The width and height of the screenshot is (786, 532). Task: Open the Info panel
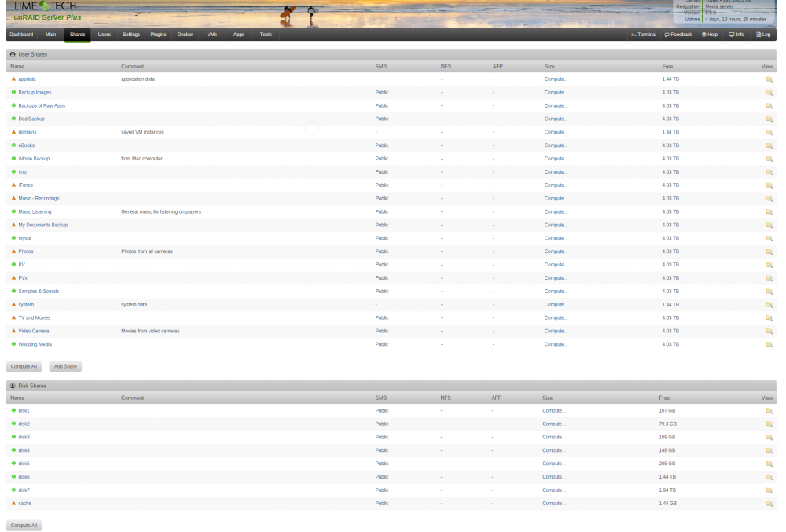(x=736, y=35)
